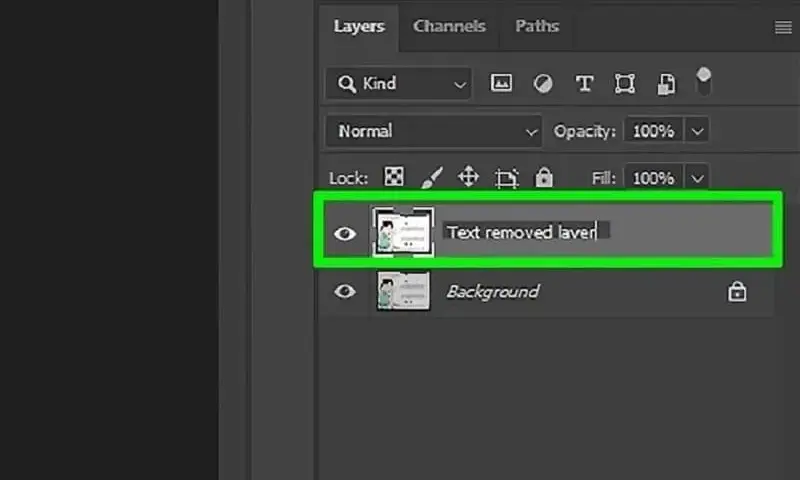Screen dimensions: 800x480
Task: Filter for shape layers icon
Action: point(624,83)
